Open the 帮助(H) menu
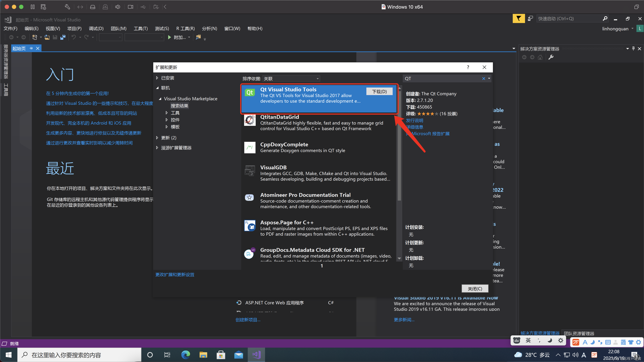The height and width of the screenshot is (362, 644). (x=255, y=29)
